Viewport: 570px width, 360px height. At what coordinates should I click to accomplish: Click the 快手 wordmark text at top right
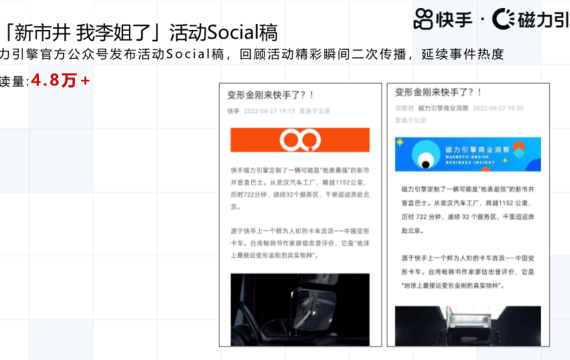point(454,19)
